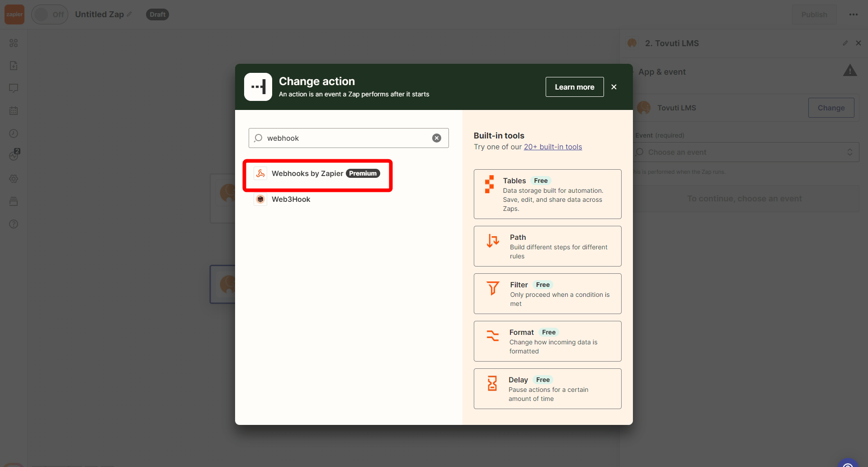Screen dimensions: 868x467
Task: Open the help question mark sidebar icon
Action: pos(14,224)
